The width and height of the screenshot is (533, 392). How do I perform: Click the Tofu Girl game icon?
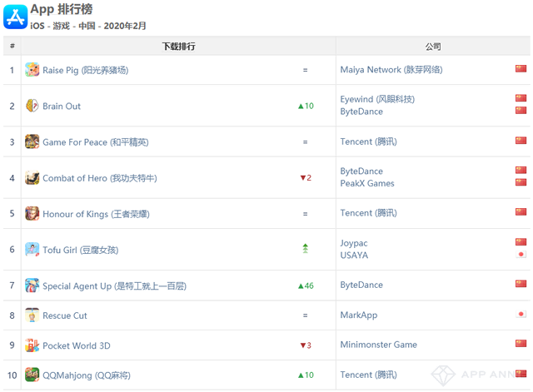[32, 249]
